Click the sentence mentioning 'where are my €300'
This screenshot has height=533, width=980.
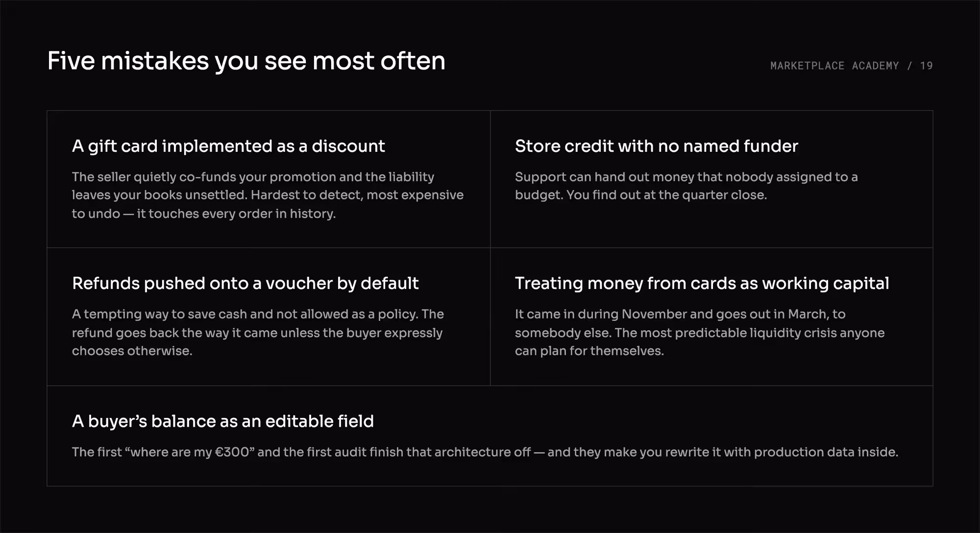click(485, 452)
